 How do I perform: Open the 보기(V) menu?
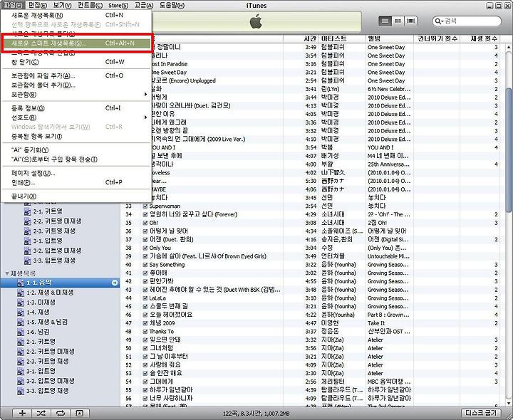(62, 5)
